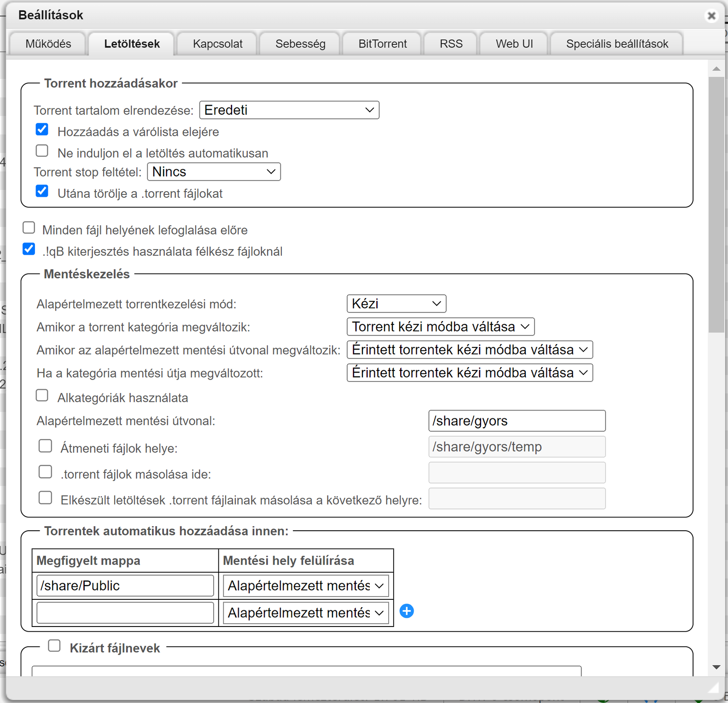Click the scrollbar up arrow
Viewport: 728px width, 703px height.
716,69
